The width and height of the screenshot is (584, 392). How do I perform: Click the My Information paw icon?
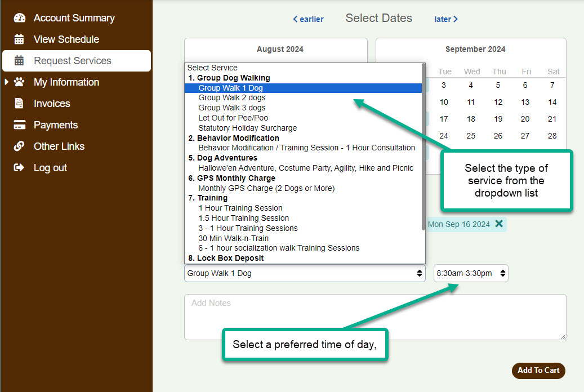pos(20,82)
